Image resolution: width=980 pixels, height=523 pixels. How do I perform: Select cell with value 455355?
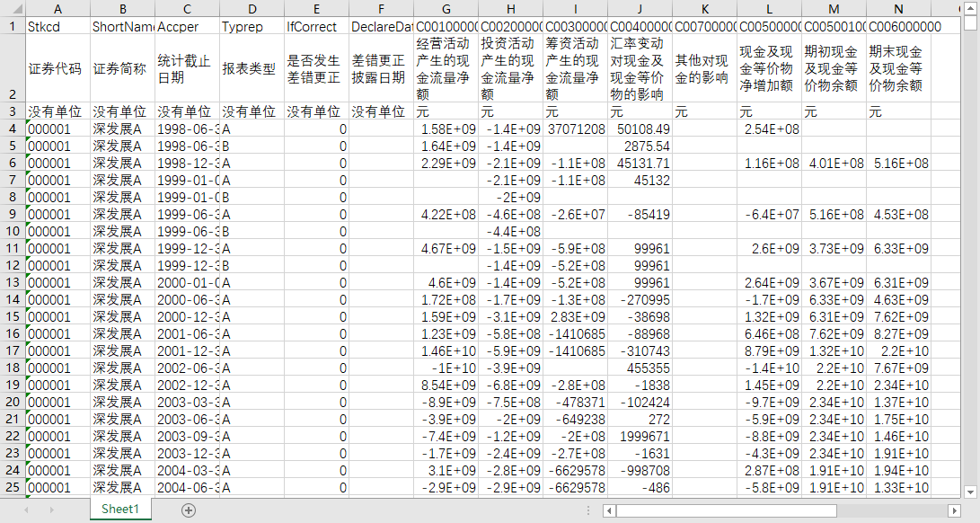(640, 368)
